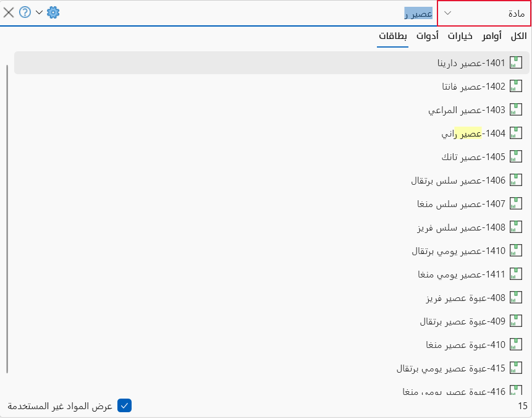Viewport: 532px width, 419px height.
Task: Select result 1402-عصير فانتا
Action: (x=272, y=86)
